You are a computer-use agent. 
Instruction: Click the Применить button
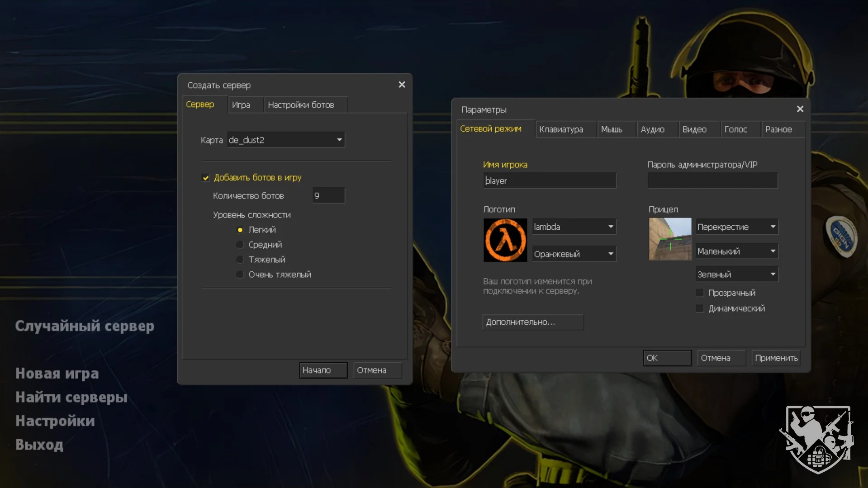point(776,358)
